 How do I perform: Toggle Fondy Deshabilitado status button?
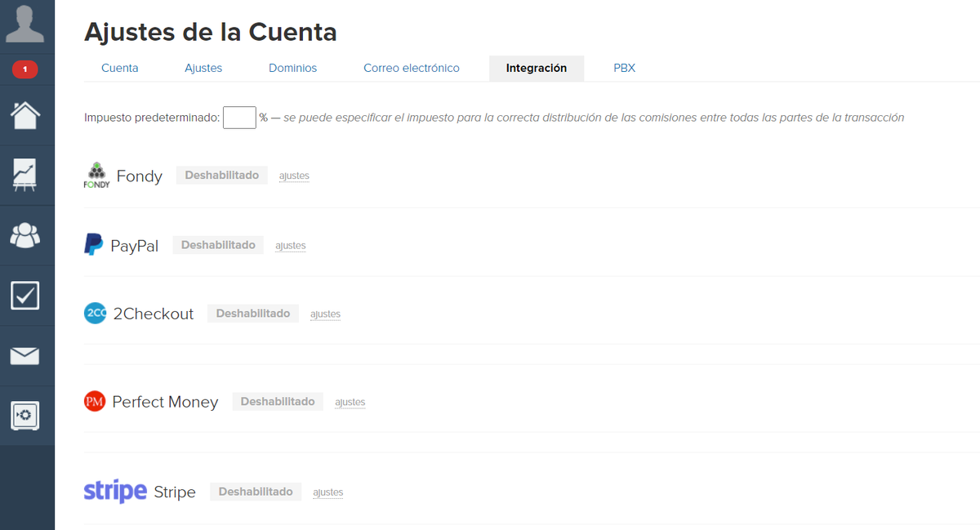[222, 175]
